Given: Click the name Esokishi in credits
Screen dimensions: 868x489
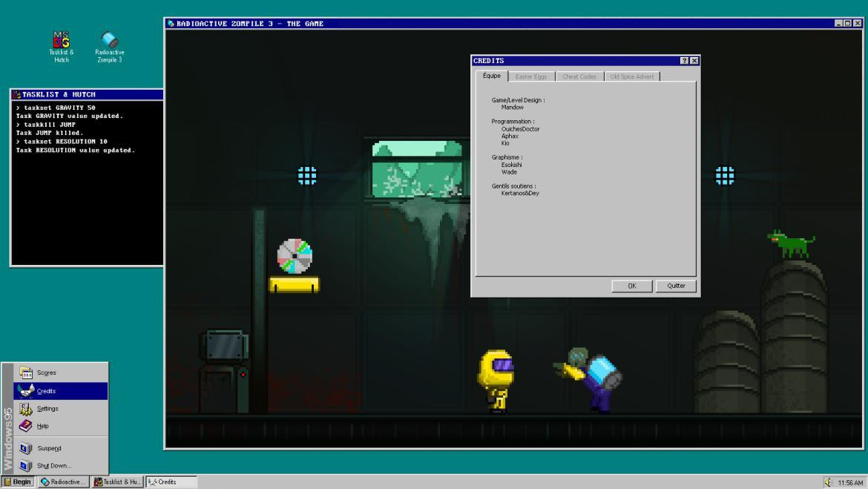Looking at the screenshot, I should tap(511, 165).
